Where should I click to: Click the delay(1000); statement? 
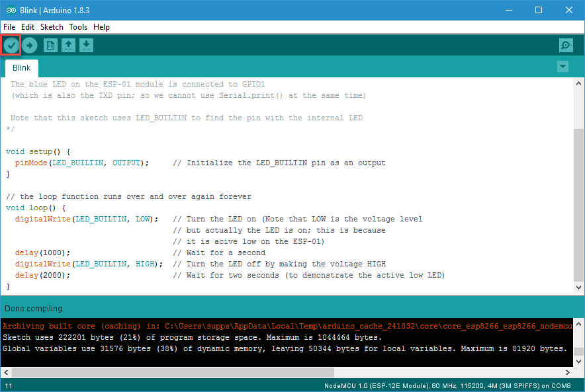pos(42,253)
